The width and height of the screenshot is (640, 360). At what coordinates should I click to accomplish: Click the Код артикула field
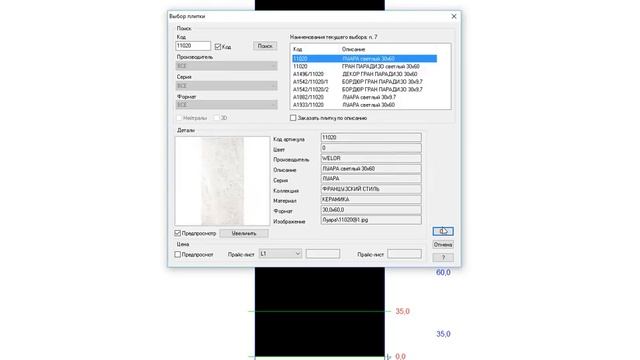[371, 138]
